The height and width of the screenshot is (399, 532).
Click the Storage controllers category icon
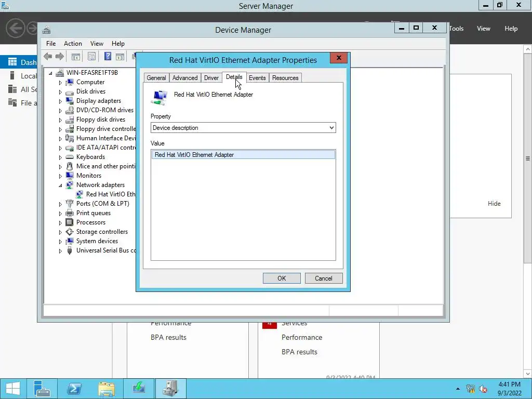click(70, 232)
